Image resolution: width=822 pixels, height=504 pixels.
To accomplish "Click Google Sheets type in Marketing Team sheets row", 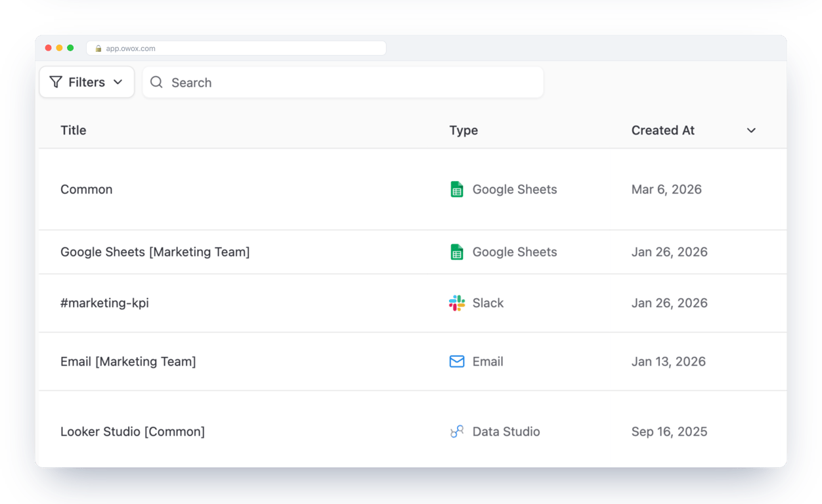I will pos(515,252).
